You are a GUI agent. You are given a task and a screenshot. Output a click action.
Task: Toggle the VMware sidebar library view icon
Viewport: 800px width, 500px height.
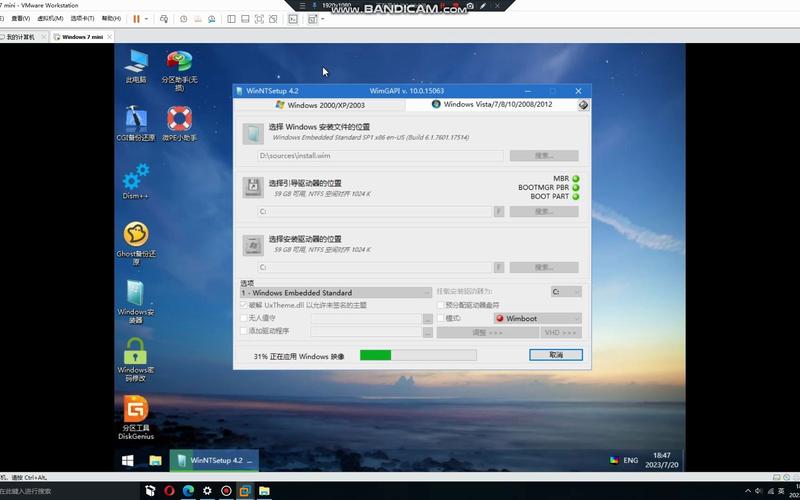(x=231, y=19)
